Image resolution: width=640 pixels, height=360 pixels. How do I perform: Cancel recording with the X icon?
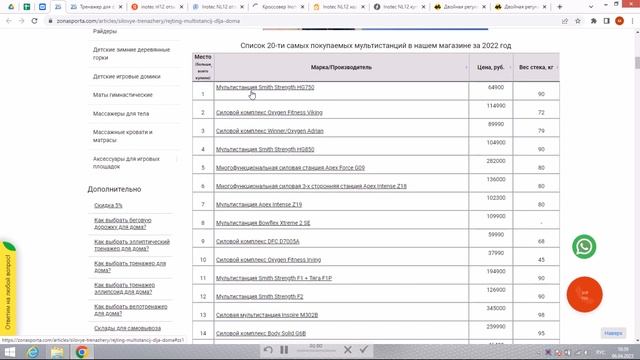pos(348,350)
